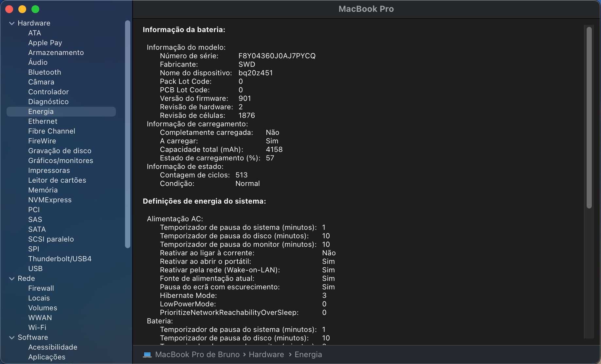Click the Informação da bateria heading
601x364 pixels.
184,30
